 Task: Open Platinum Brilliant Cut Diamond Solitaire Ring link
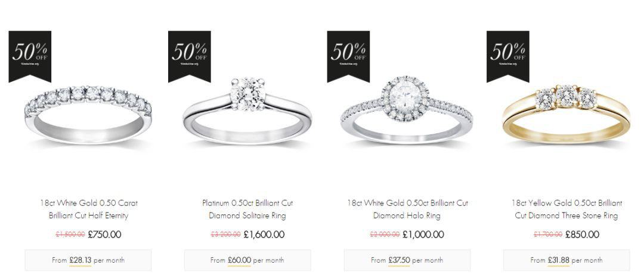point(247,209)
